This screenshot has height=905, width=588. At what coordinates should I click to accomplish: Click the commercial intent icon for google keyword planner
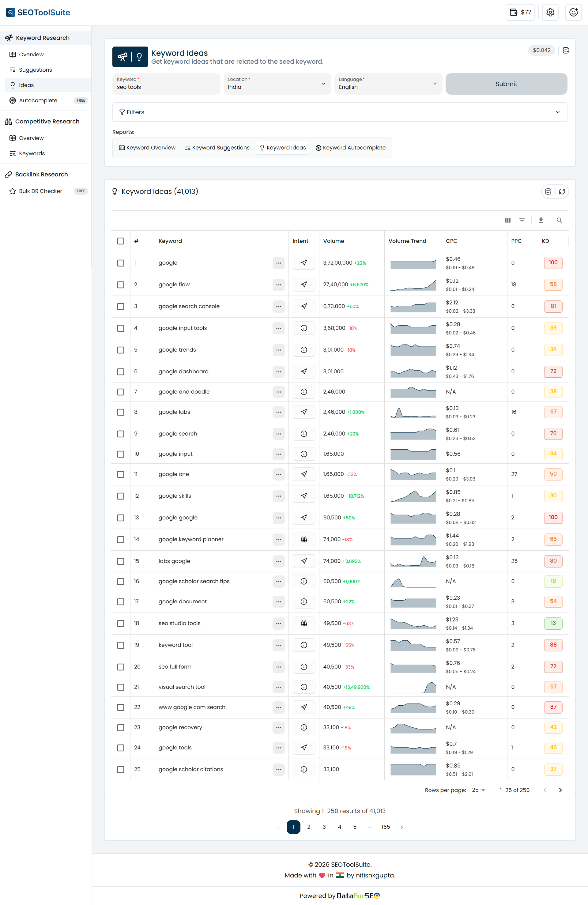click(x=304, y=540)
